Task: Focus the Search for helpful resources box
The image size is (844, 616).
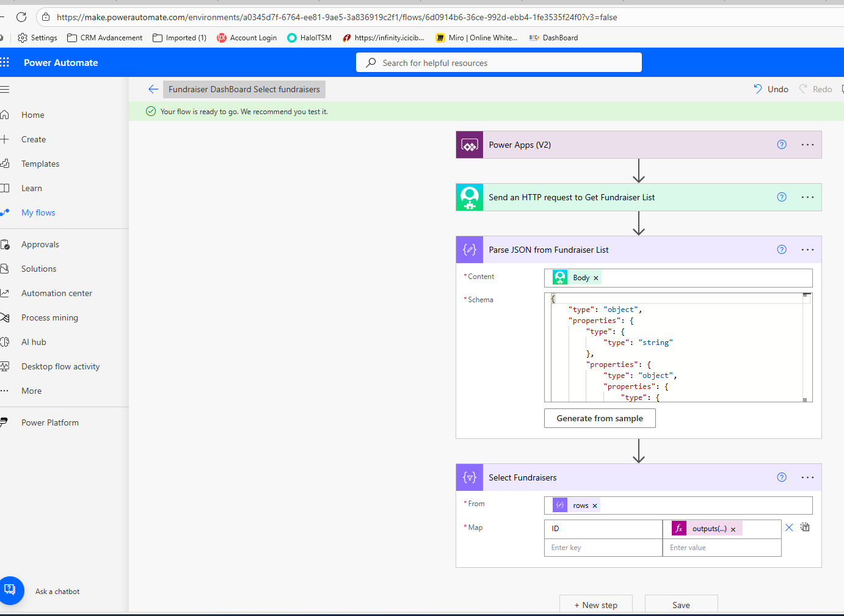Action: [499, 62]
